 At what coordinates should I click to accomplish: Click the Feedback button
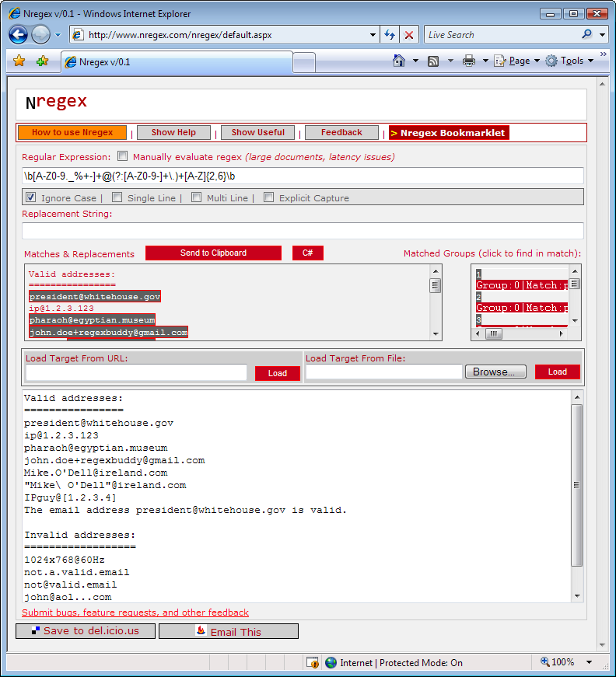[x=341, y=133]
